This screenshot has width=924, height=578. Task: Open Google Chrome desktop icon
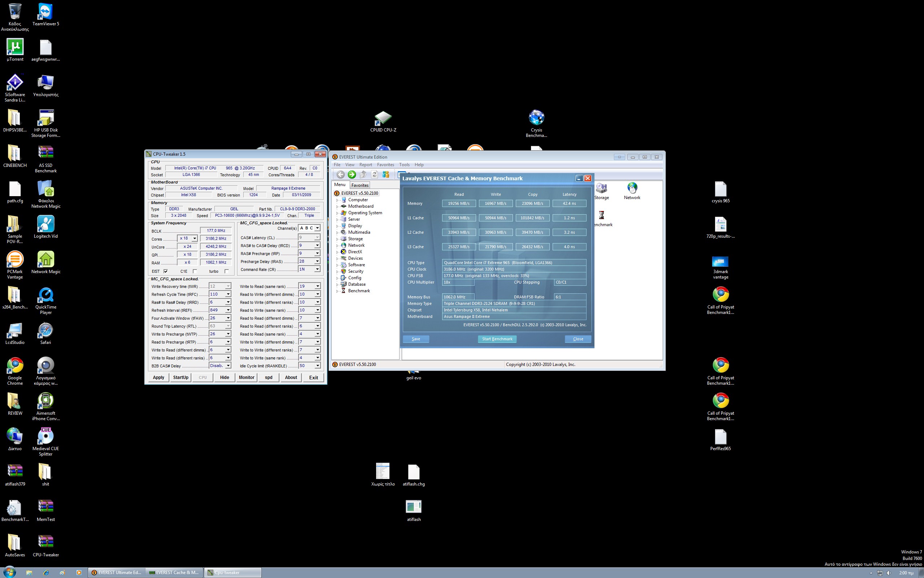15,372
